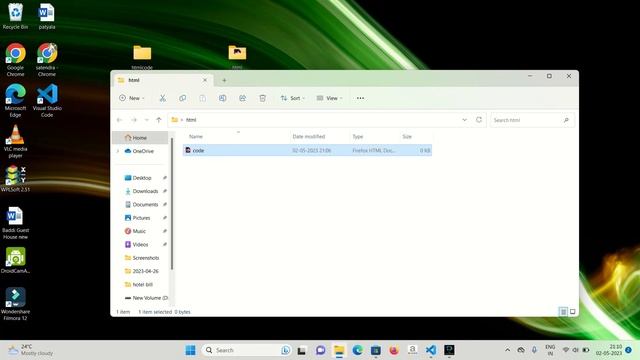Open patyala Word document on desktop
This screenshot has width=640, height=360.
47,16
